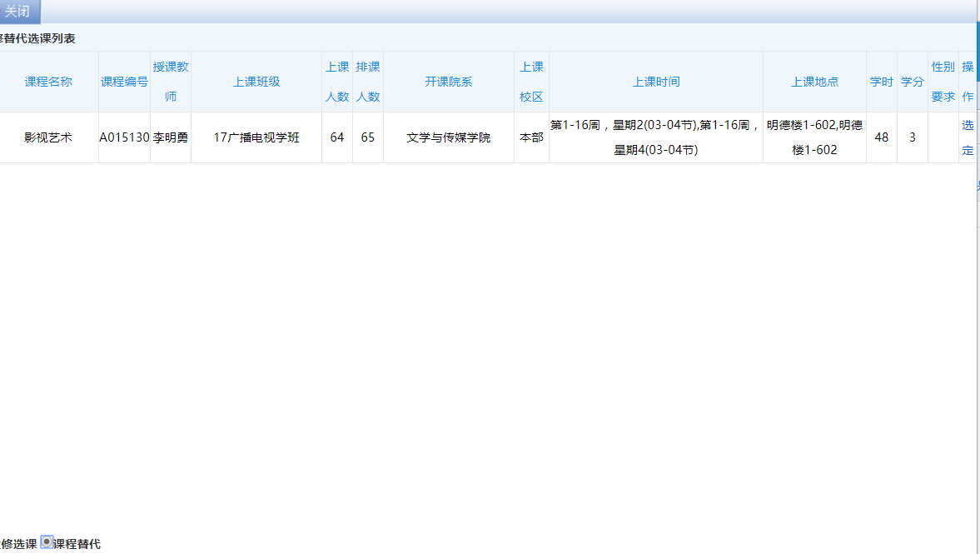Click the 学分 column header
This screenshot has width=980, height=554.
(x=913, y=82)
